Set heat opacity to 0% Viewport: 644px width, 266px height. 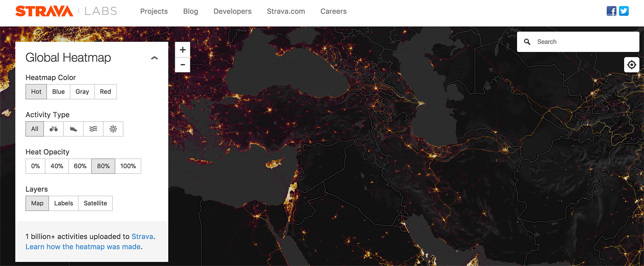coord(36,166)
